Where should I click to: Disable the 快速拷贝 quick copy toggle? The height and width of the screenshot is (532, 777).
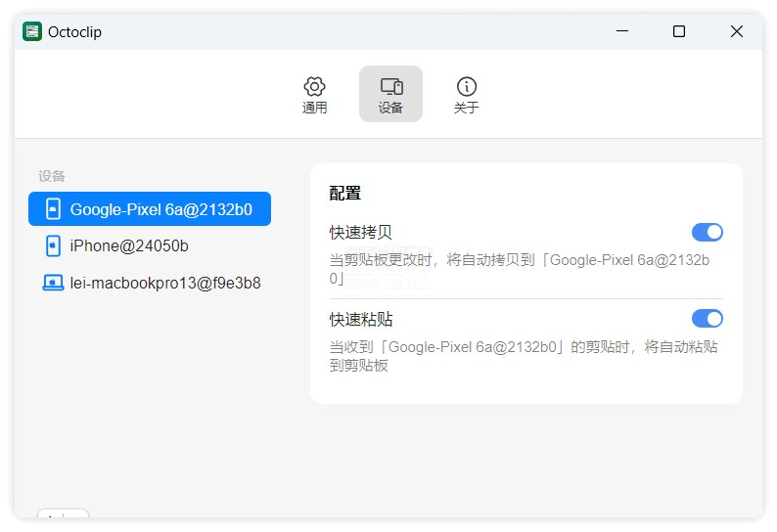708,233
